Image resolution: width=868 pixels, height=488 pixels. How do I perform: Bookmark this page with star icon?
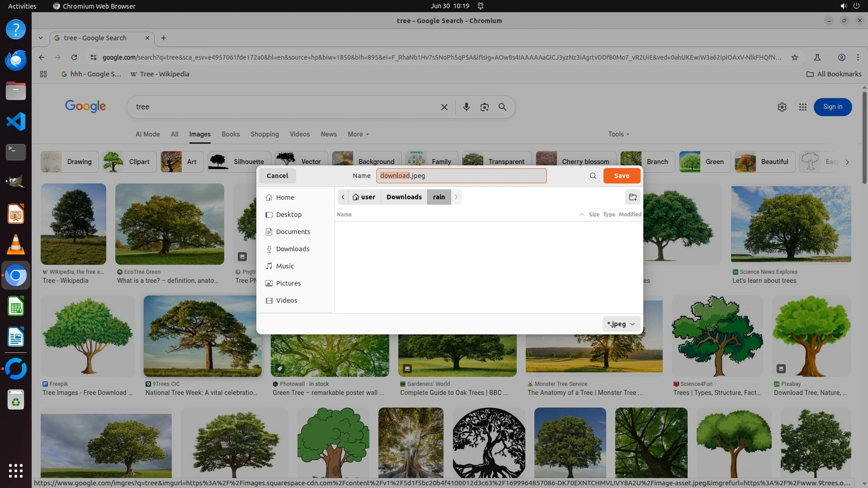pos(794,57)
